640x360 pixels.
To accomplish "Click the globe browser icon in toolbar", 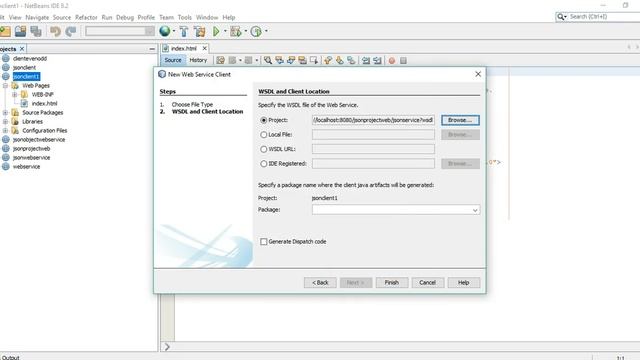I will point(165,31).
